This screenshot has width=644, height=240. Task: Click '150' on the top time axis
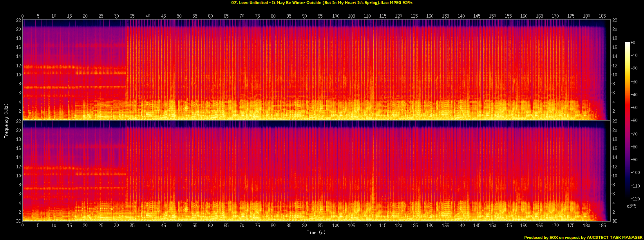[x=492, y=16]
